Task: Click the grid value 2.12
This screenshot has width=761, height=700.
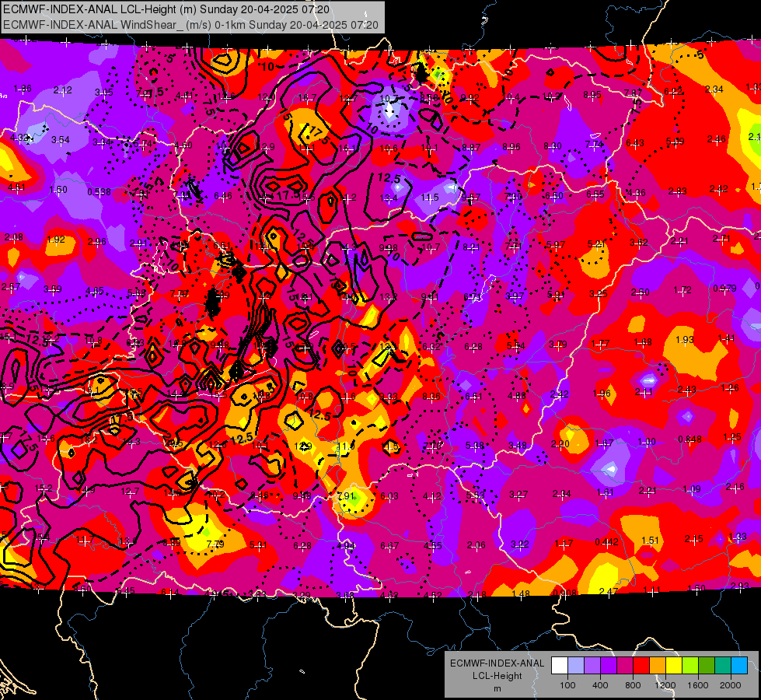Action: pyautogui.click(x=63, y=90)
